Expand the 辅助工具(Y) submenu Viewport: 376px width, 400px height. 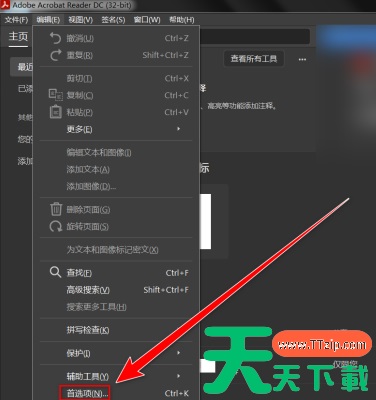pyautogui.click(x=116, y=376)
